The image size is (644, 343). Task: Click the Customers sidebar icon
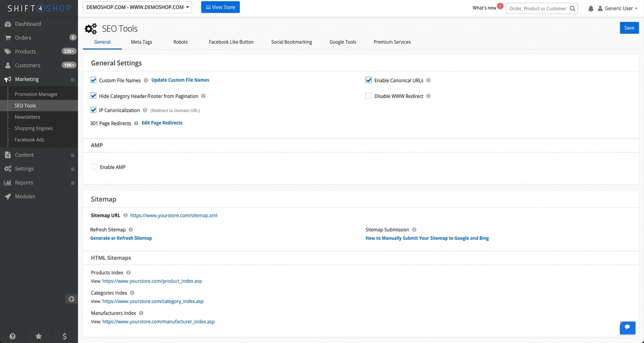pyautogui.click(x=8, y=65)
